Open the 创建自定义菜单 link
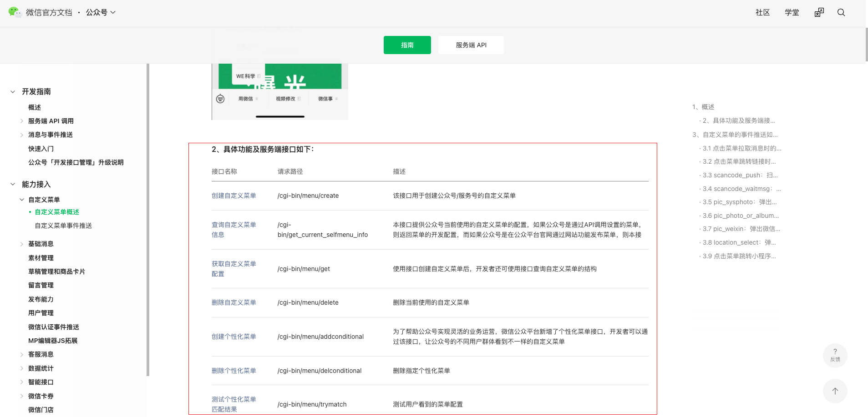868x417 pixels. pos(233,196)
